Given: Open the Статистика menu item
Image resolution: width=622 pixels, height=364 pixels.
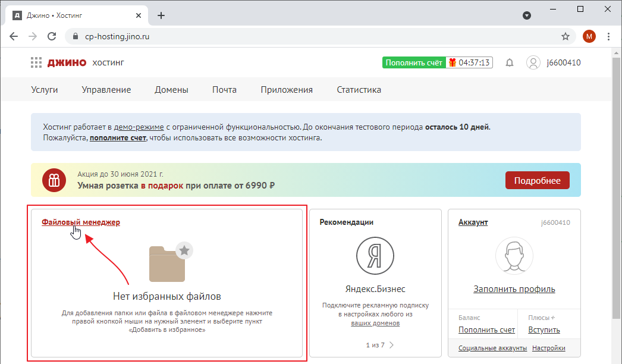Looking at the screenshot, I should (359, 90).
